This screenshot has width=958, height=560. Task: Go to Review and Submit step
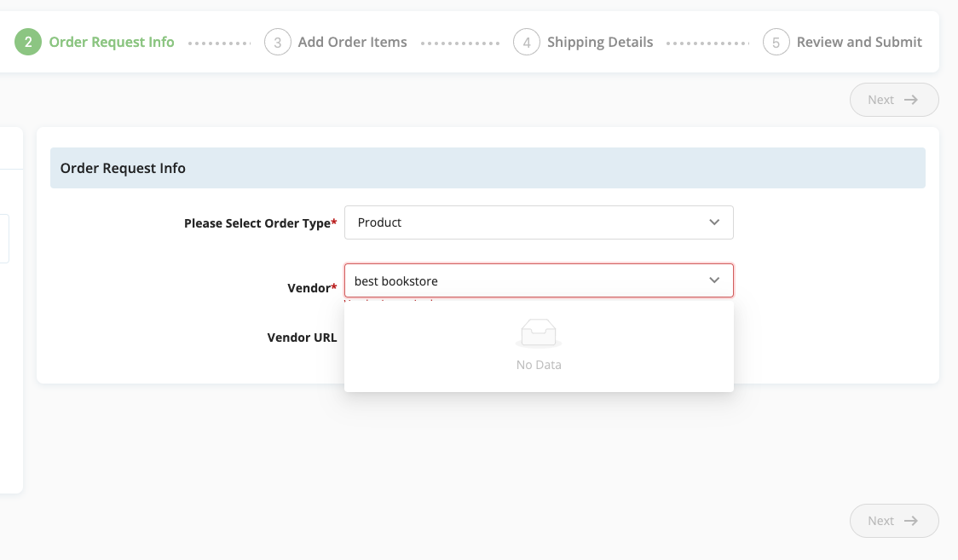[859, 42]
